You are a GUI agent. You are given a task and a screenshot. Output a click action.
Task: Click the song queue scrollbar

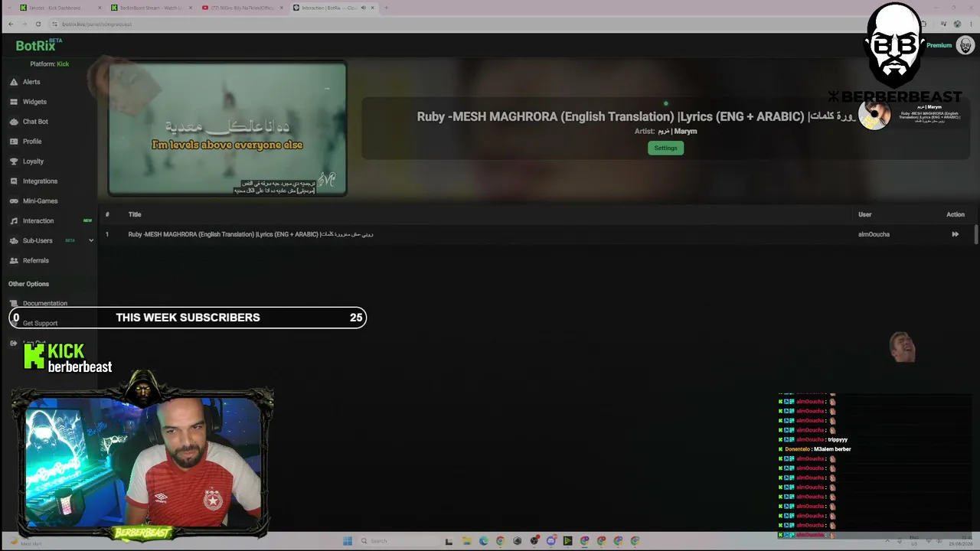(976, 235)
